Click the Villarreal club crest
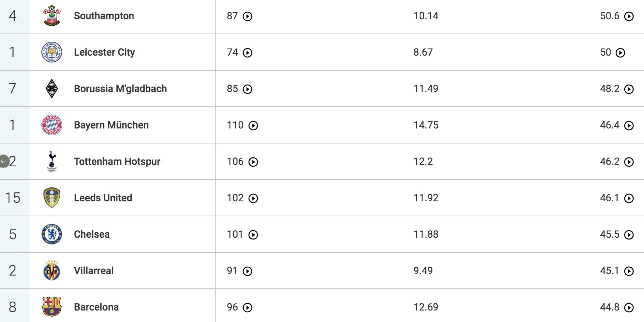Image resolution: width=644 pixels, height=322 pixels. [x=52, y=271]
